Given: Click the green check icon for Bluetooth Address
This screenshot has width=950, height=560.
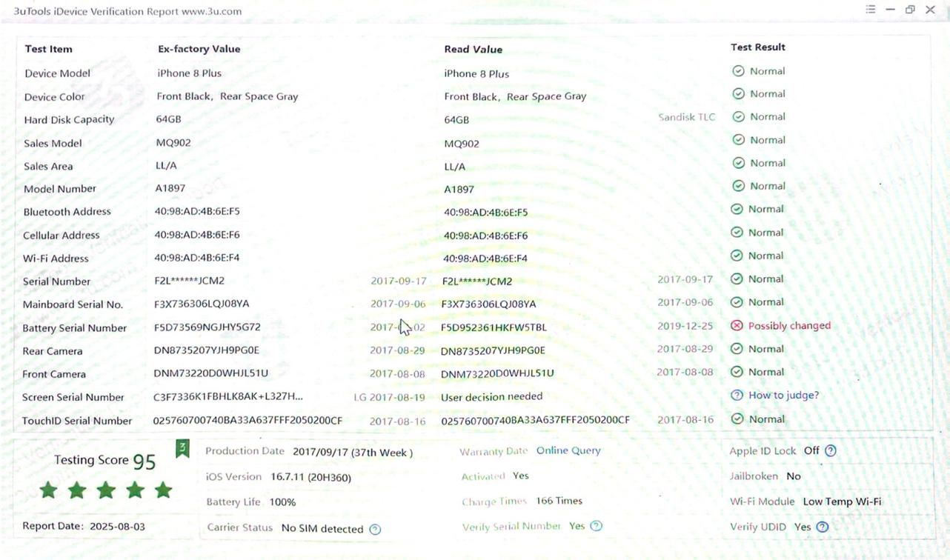Looking at the screenshot, I should click(737, 209).
